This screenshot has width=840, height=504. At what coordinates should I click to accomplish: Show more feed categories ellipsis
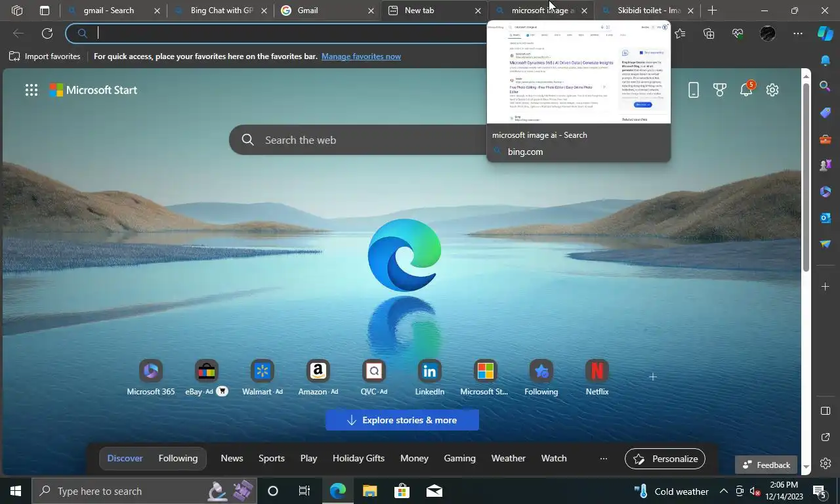pyautogui.click(x=604, y=458)
